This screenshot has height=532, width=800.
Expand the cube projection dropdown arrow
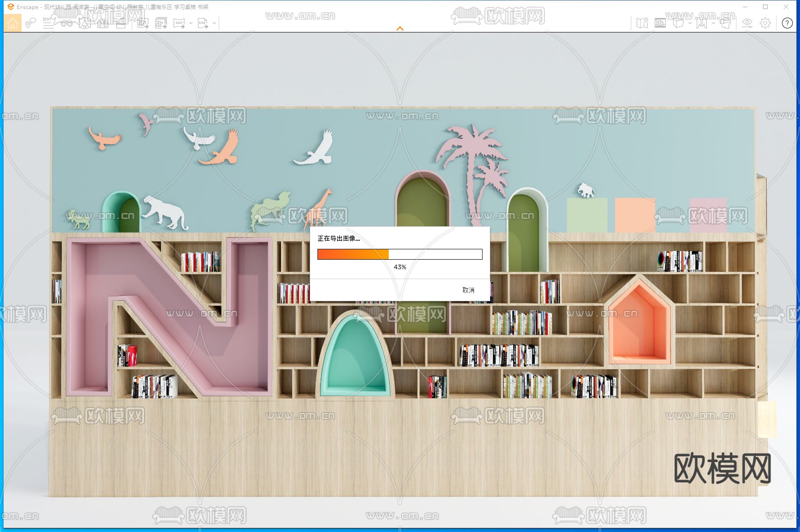click(x=690, y=23)
